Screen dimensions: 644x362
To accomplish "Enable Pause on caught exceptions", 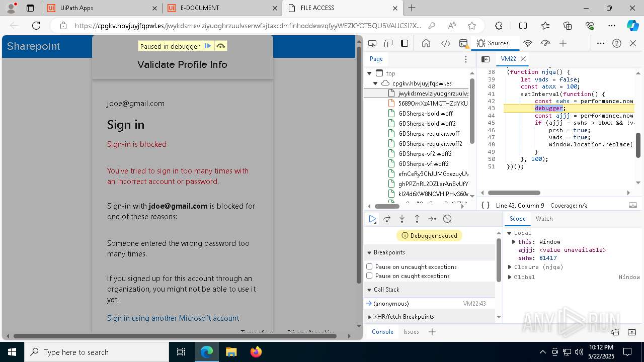I will (x=369, y=276).
